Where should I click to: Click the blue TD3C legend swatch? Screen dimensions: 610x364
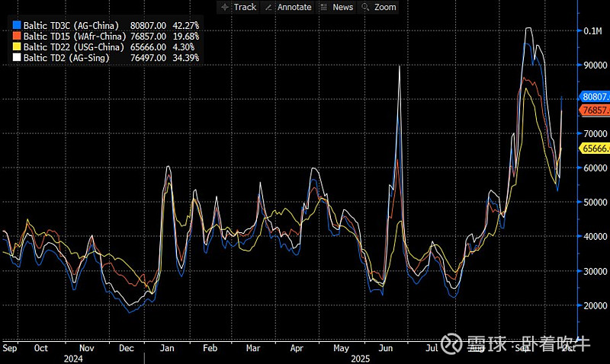(x=16, y=25)
